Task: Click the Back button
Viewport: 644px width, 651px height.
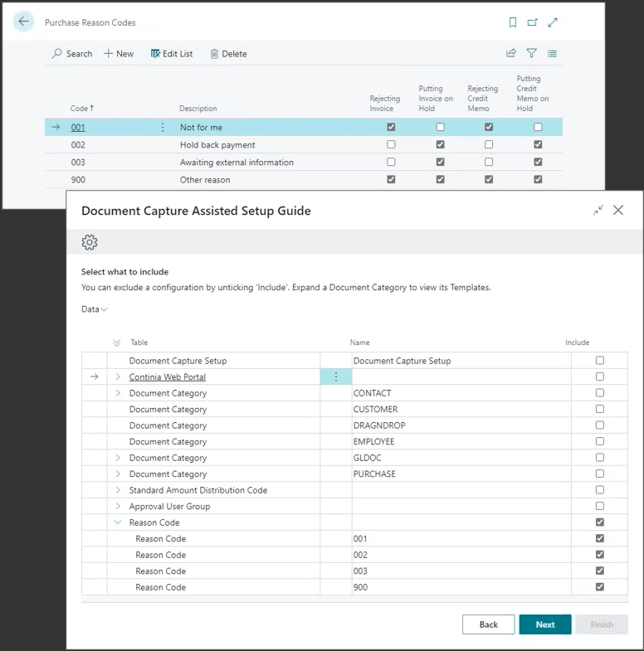Action: point(488,624)
